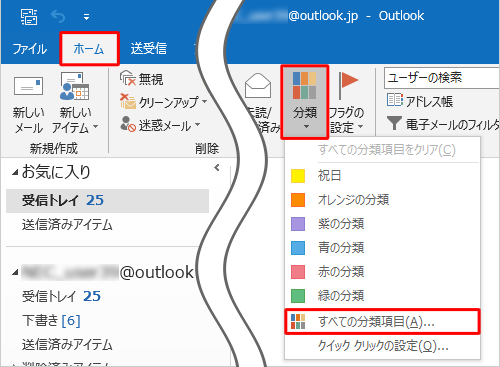This screenshot has width=500, height=367.
Task: Collapse the お気に入り section
Action: pos(15,173)
